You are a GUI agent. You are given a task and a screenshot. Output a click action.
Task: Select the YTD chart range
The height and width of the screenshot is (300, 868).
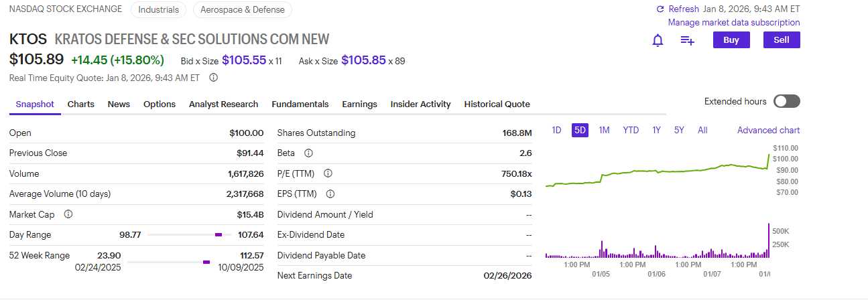631,130
